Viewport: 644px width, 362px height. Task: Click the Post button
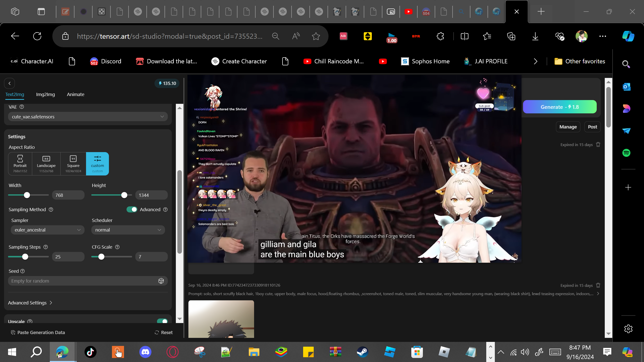point(592,127)
